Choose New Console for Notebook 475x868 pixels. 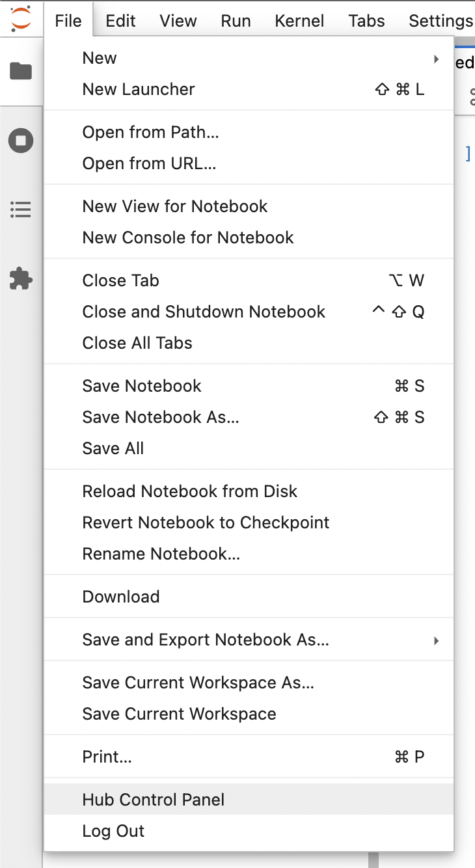[249, 237]
